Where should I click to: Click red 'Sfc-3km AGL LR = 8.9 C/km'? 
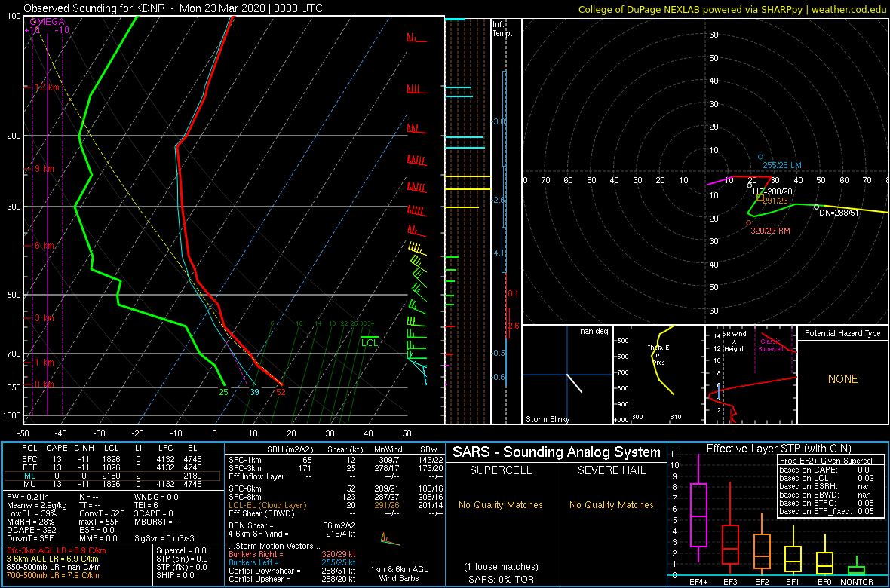[x=57, y=551]
